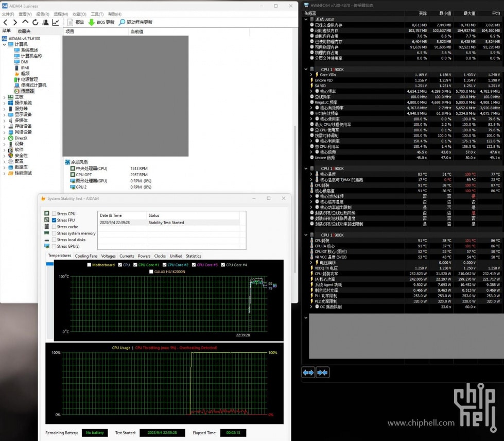Switch to 收藏夹 tab in AIDA64

tap(24, 31)
